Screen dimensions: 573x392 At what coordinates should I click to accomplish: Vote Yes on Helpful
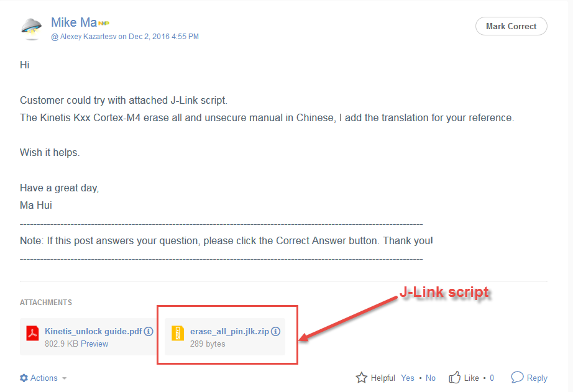(408, 378)
